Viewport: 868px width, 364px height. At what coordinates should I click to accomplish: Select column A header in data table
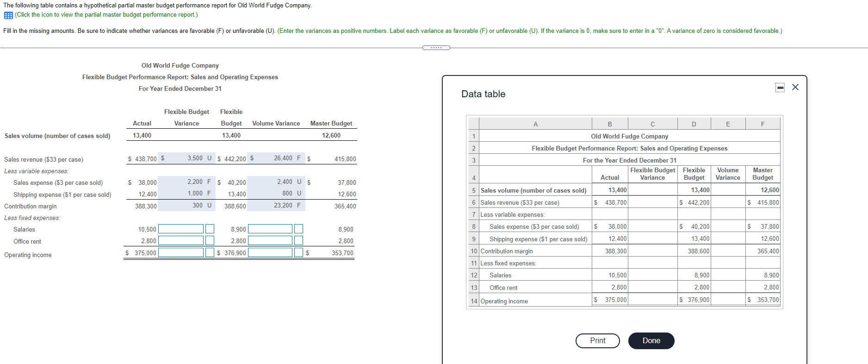coord(535,124)
